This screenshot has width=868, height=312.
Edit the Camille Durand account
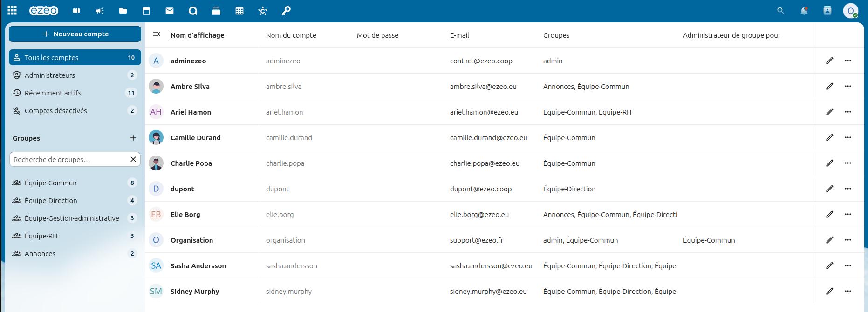click(830, 137)
